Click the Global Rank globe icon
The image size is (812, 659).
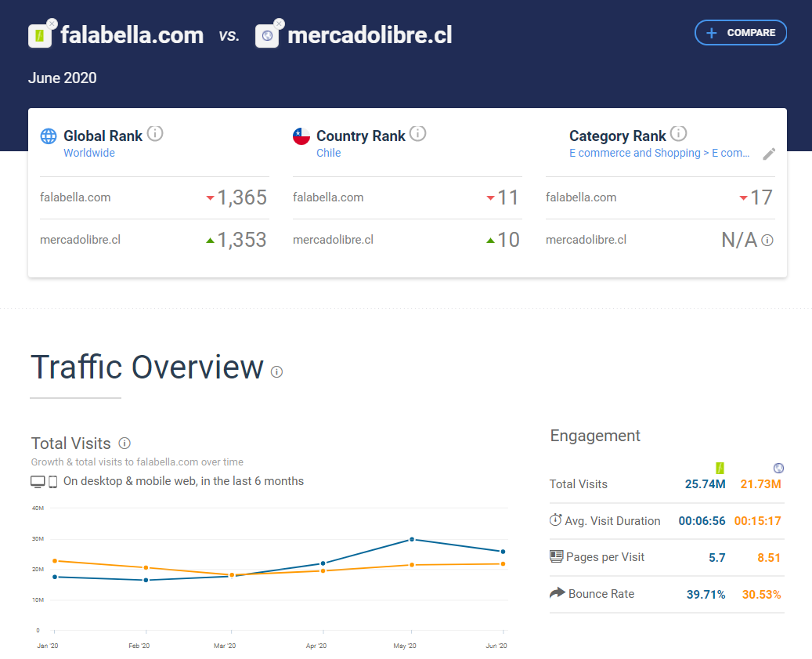(x=49, y=136)
